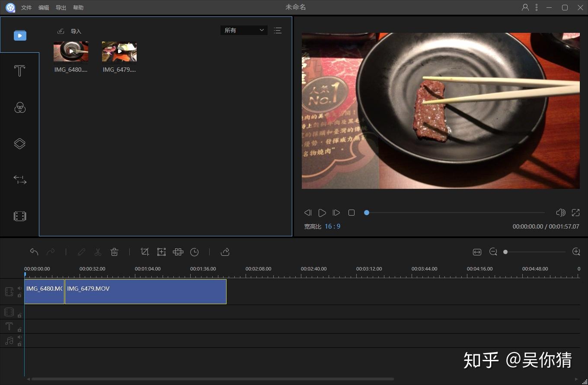Lock the text track

19,330
